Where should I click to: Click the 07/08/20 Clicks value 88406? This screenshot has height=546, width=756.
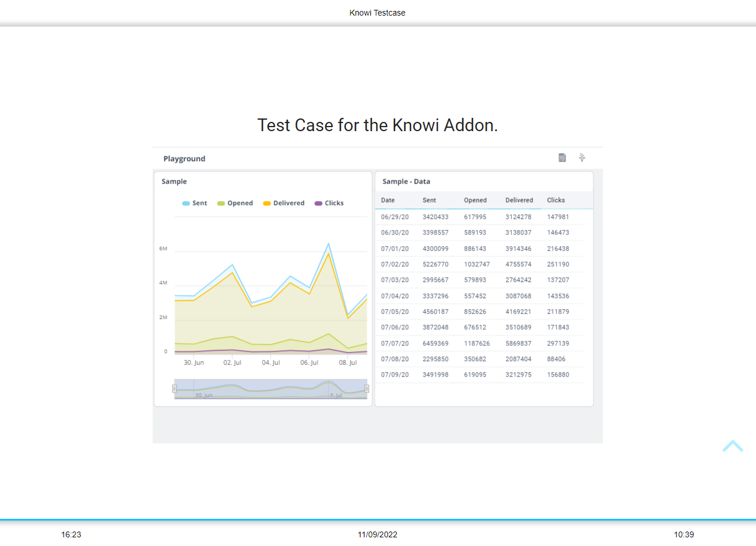556,359
